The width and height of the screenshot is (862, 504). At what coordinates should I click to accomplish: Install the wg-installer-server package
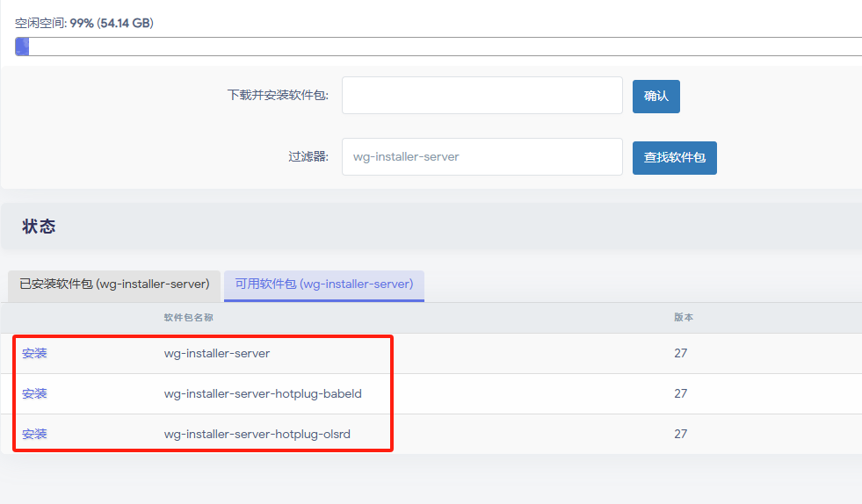tap(34, 353)
